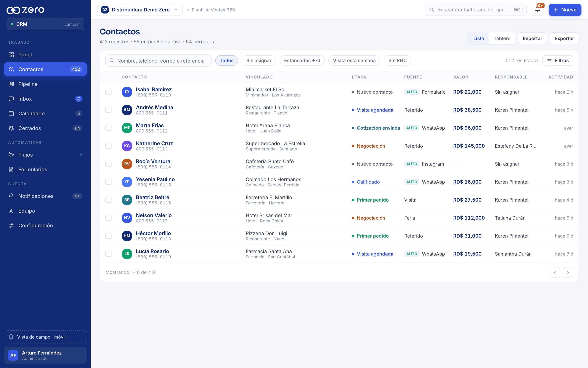Select the Rocío Ventura row checkbox
Image resolution: width=588 pixels, height=368 pixels.
tap(108, 164)
